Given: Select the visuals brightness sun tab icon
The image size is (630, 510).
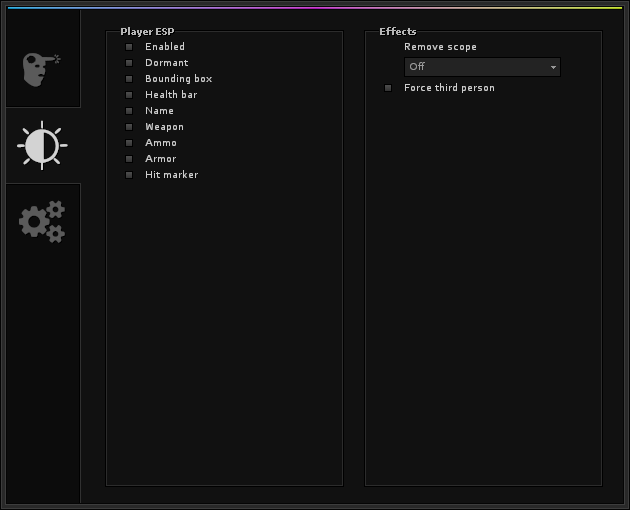Looking at the screenshot, I should (42, 145).
